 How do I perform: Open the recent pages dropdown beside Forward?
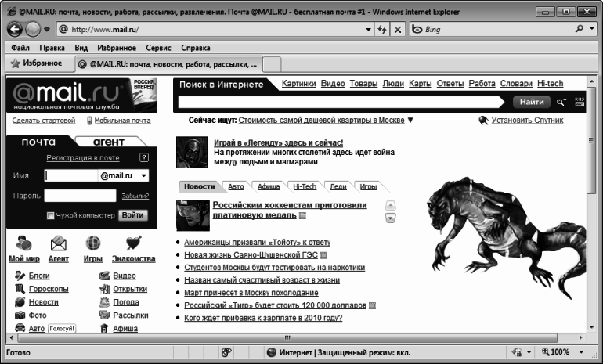(47, 29)
